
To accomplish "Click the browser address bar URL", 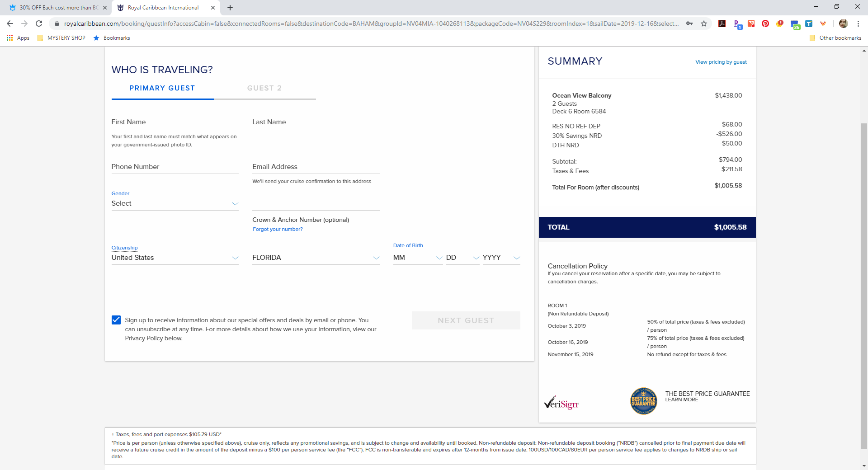I will click(371, 23).
